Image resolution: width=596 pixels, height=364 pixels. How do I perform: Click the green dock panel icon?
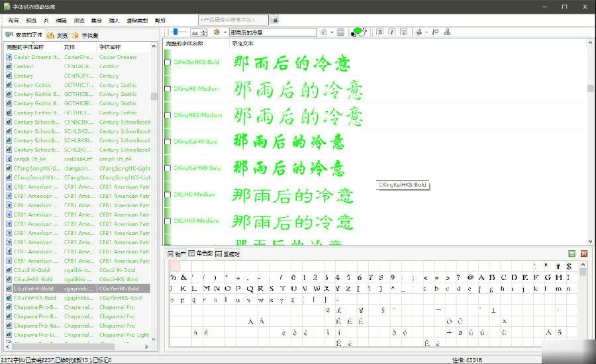tap(571, 253)
